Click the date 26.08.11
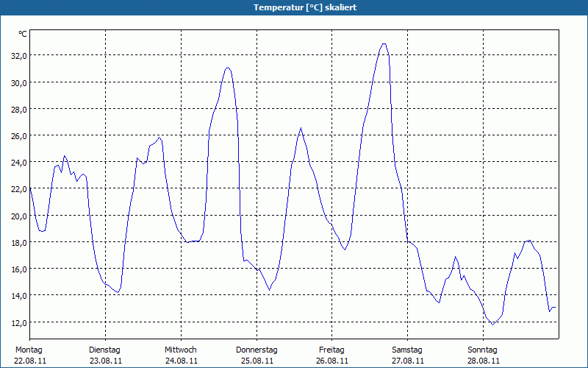588x368 pixels. coord(332,361)
